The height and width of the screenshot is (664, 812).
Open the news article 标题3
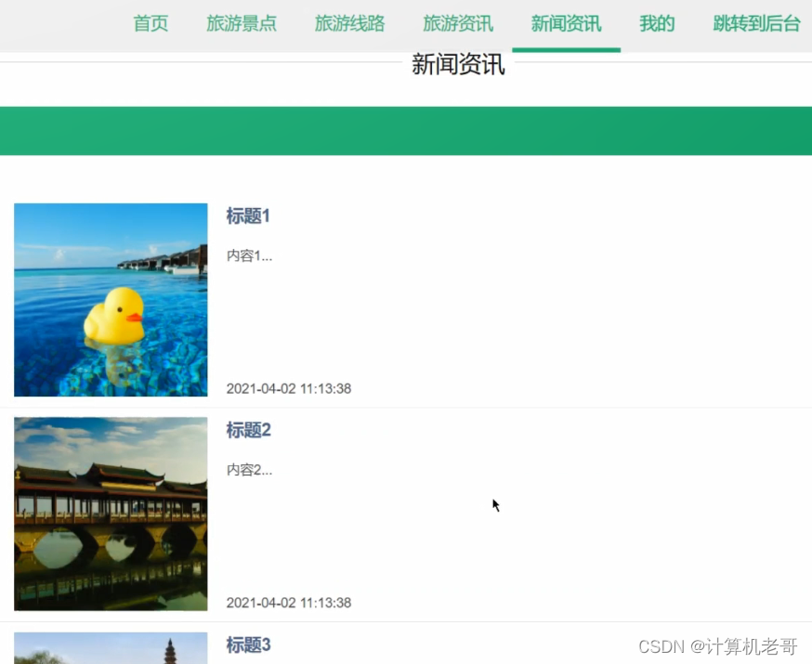(x=247, y=645)
